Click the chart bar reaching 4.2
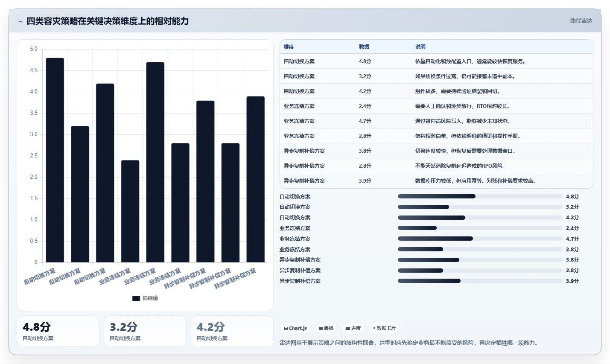610x364 pixels. pyautogui.click(x=105, y=173)
